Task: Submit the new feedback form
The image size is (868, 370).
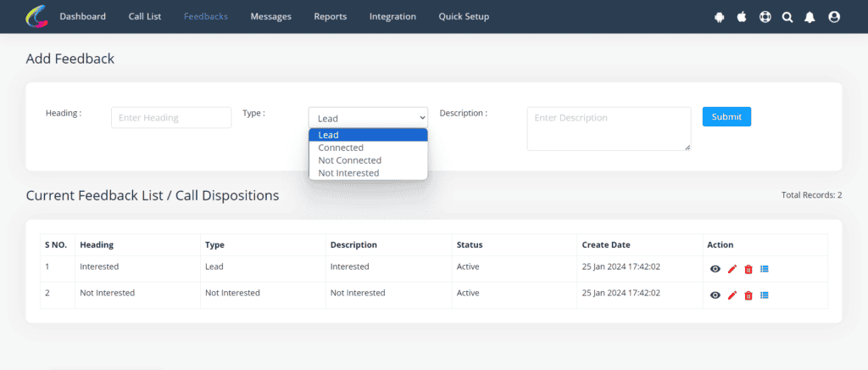Action: [726, 117]
